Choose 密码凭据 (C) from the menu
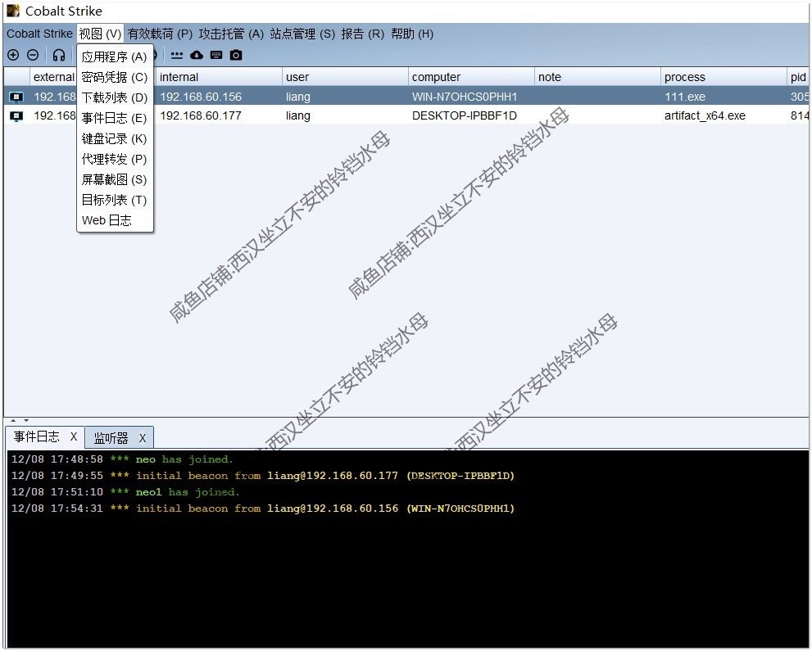The image size is (812, 651). pyautogui.click(x=115, y=77)
